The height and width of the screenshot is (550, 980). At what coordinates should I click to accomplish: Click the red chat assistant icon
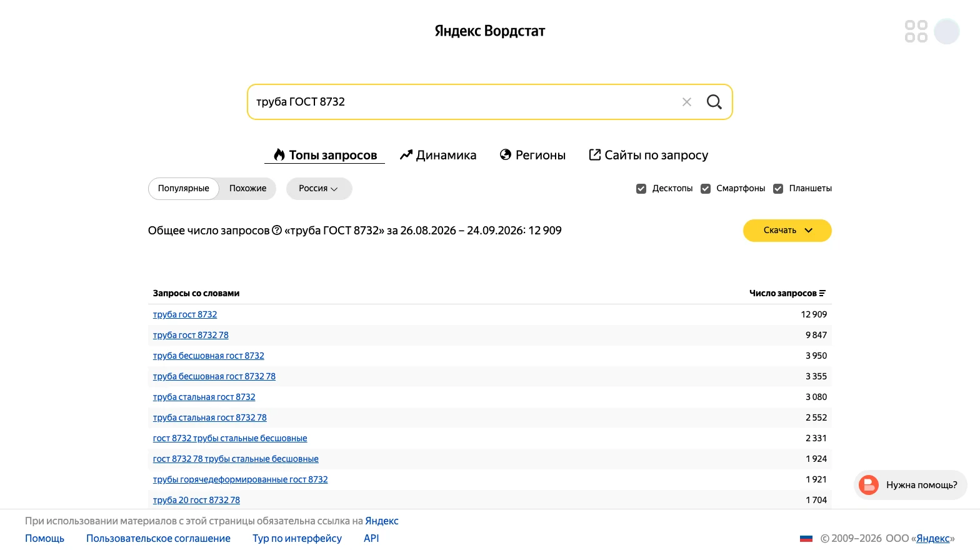869,485
